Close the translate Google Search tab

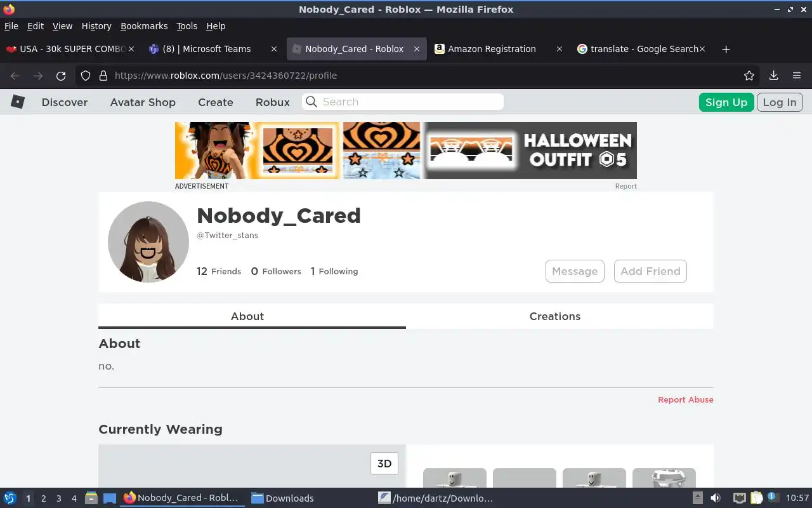tap(702, 49)
